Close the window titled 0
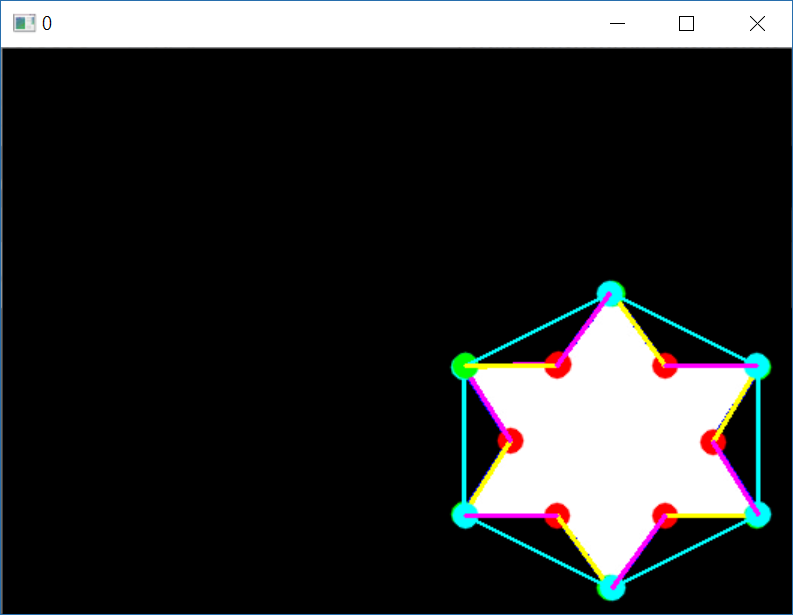 (757, 23)
